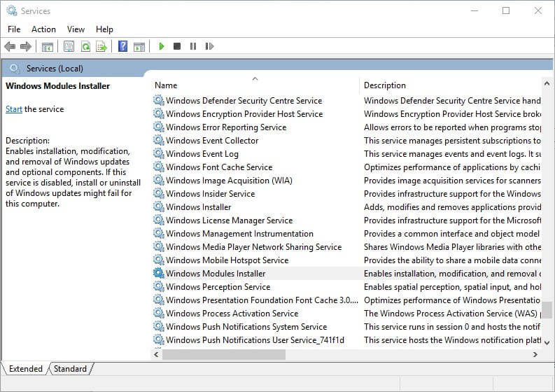
Task: Open the Properties toolbar icon
Action: point(69,46)
